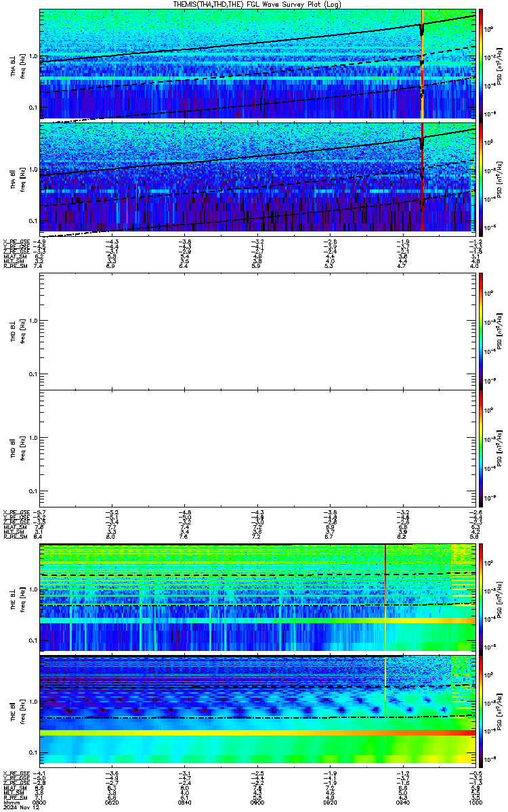
Task: Click the MLT_SM label under THE panels
Action: 14,793
